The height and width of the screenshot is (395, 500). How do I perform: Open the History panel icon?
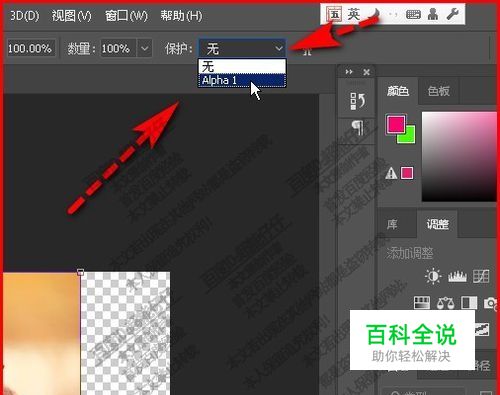tap(357, 101)
